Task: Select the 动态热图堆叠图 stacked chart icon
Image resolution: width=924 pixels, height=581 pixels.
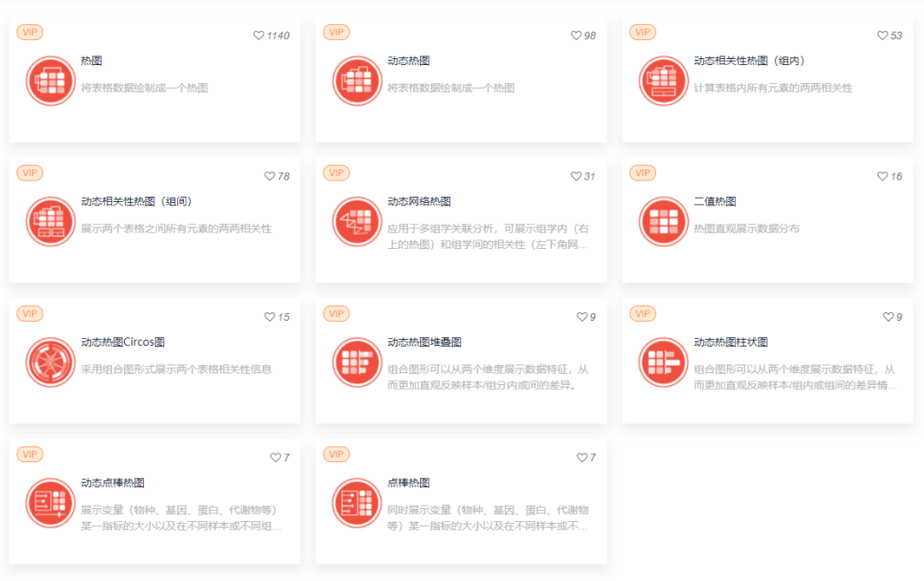Action: click(356, 362)
